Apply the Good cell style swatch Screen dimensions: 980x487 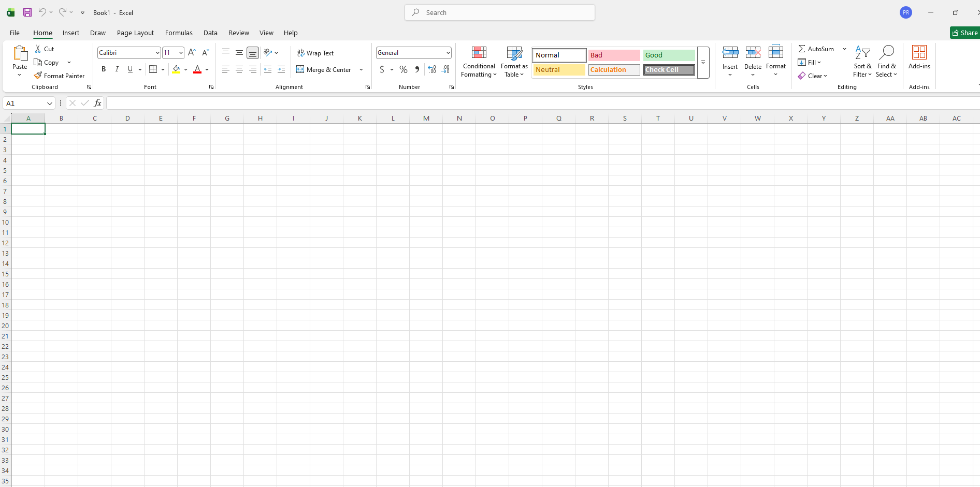[669, 55]
